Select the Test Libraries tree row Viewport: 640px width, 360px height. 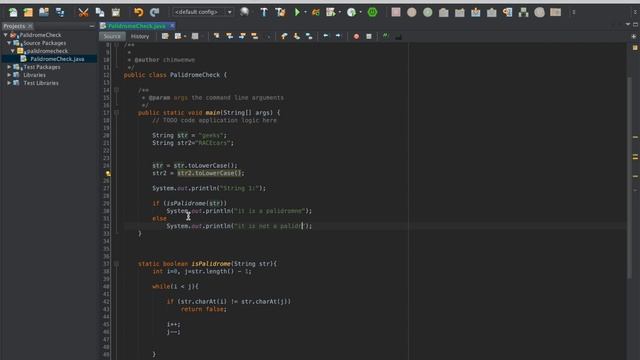click(x=41, y=83)
